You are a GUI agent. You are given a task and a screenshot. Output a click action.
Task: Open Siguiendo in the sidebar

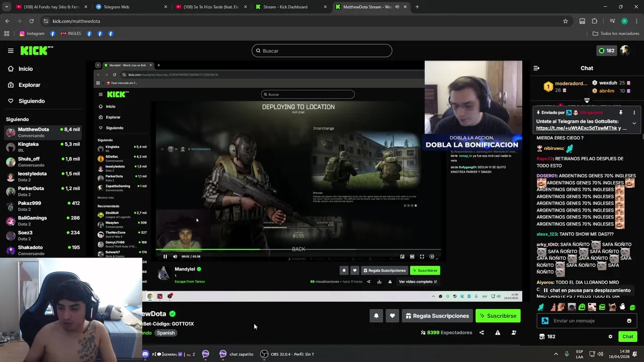click(x=31, y=101)
